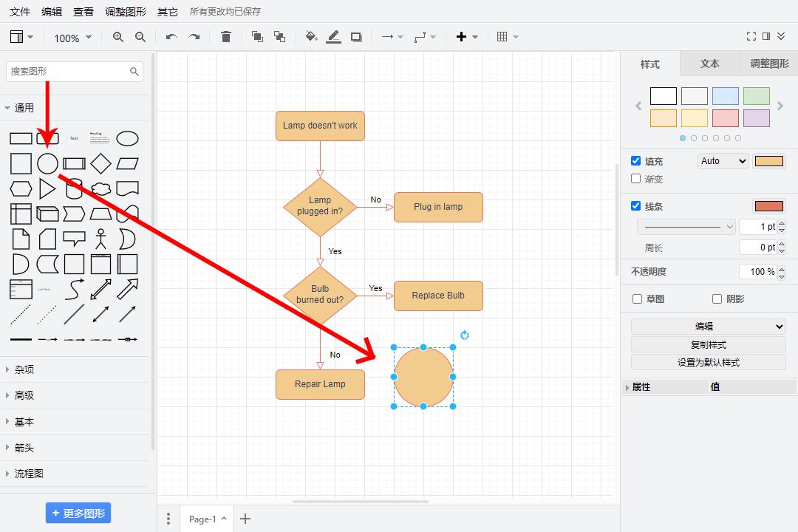Click the 更多图形 button
This screenshot has width=798, height=532.
[x=78, y=514]
